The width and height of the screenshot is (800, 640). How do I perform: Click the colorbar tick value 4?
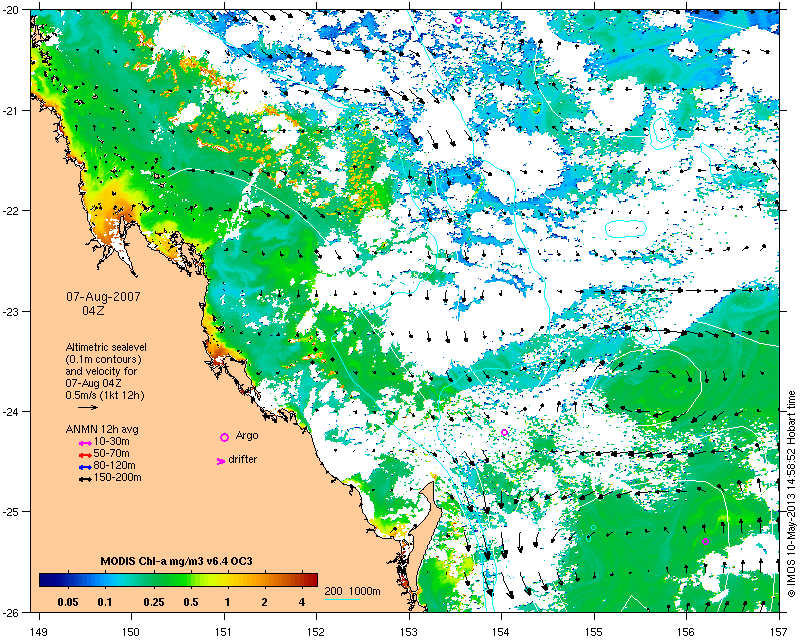[x=302, y=602]
